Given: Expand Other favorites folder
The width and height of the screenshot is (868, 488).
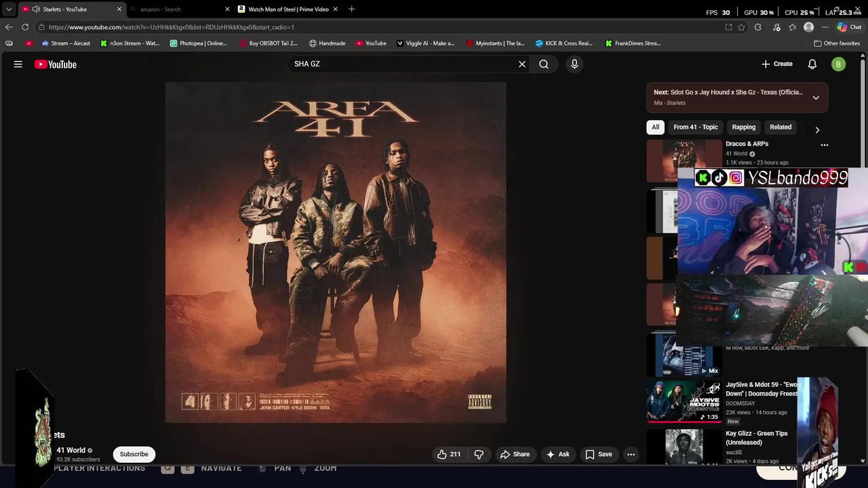Looking at the screenshot, I should click(x=837, y=43).
